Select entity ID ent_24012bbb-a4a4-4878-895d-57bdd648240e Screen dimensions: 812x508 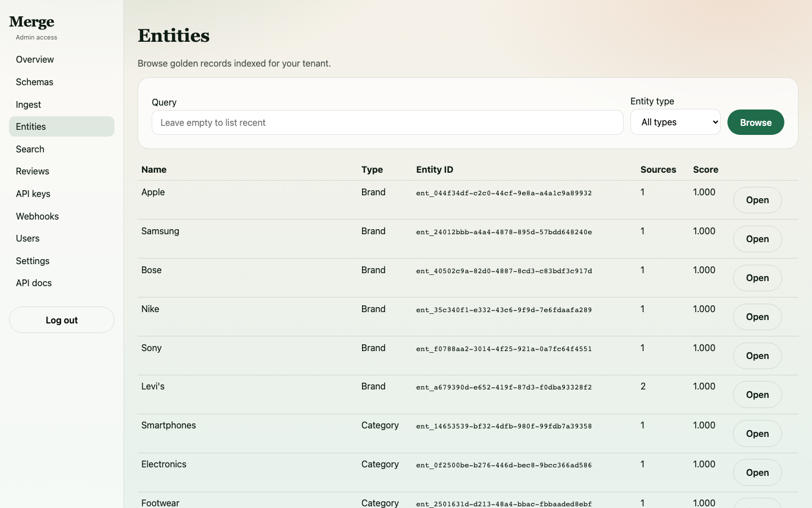(504, 232)
